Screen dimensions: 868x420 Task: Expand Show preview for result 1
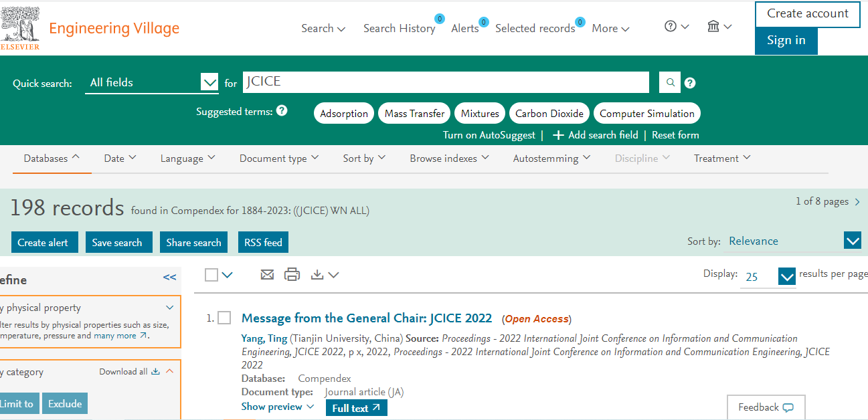click(x=278, y=407)
